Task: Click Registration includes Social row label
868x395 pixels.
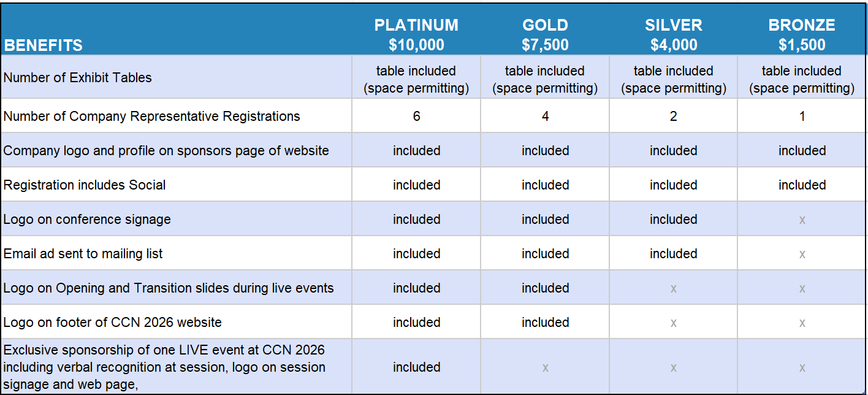Action: click(x=85, y=185)
